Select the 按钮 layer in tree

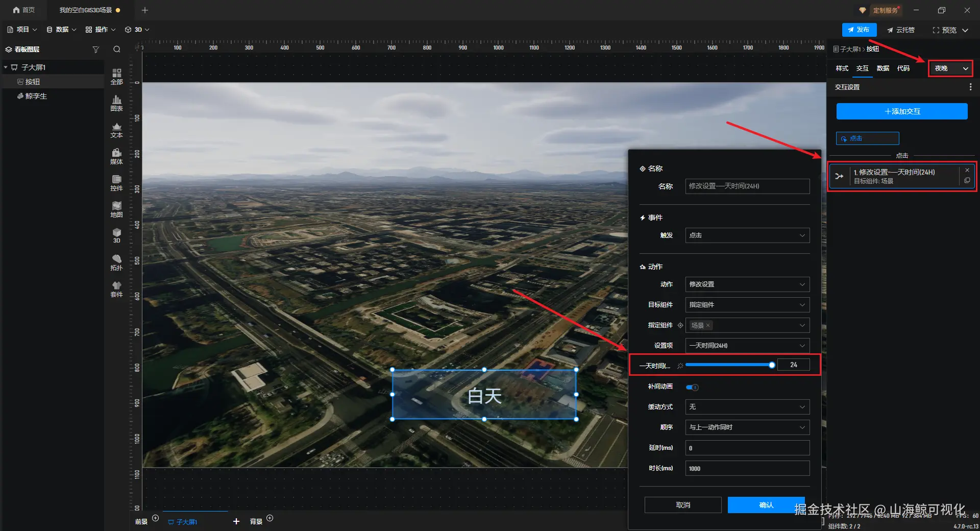53,82
